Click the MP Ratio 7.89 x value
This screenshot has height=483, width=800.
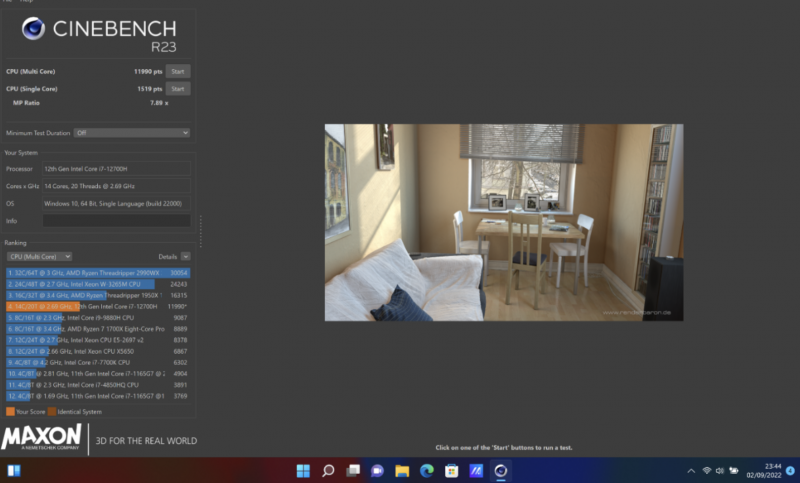tap(159, 103)
